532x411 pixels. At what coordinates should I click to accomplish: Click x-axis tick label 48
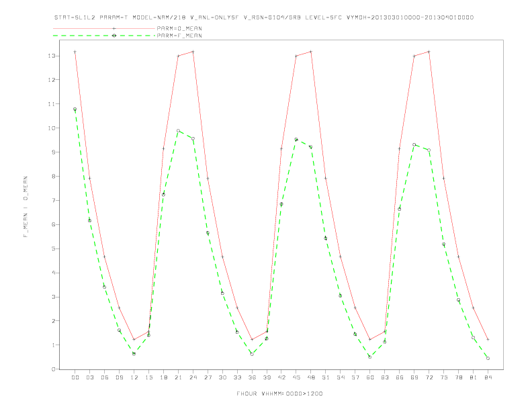pos(311,377)
